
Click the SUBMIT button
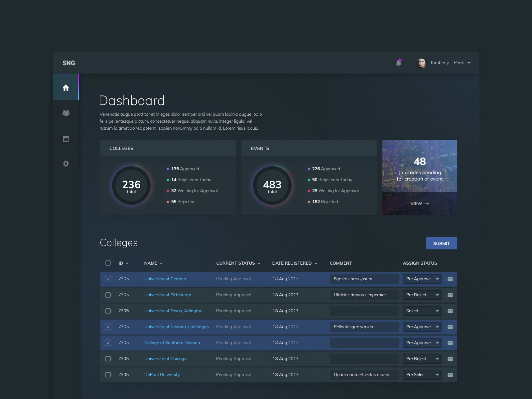pyautogui.click(x=442, y=243)
